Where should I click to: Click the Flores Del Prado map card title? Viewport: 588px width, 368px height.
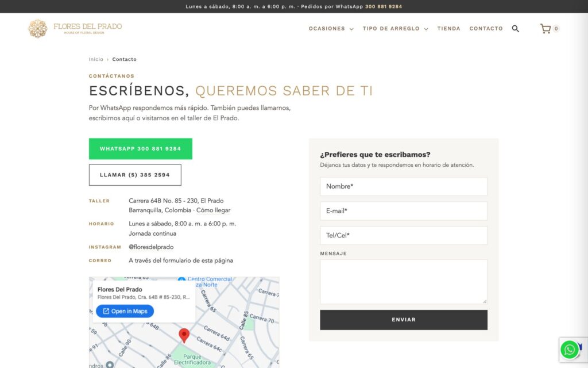coord(119,290)
